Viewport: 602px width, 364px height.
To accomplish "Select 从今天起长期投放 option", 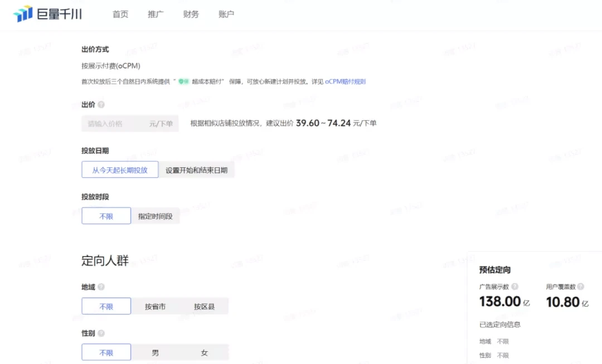I will point(120,170).
